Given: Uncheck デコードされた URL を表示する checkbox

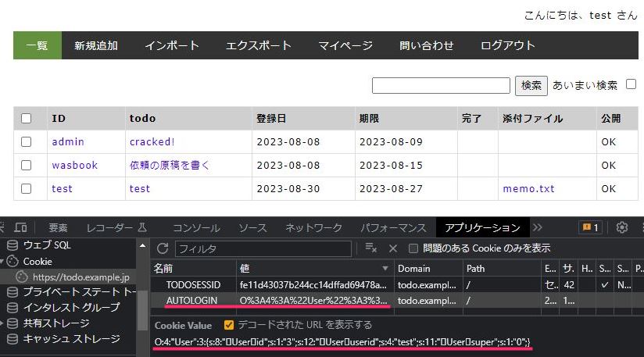Looking at the screenshot, I should [x=229, y=325].
